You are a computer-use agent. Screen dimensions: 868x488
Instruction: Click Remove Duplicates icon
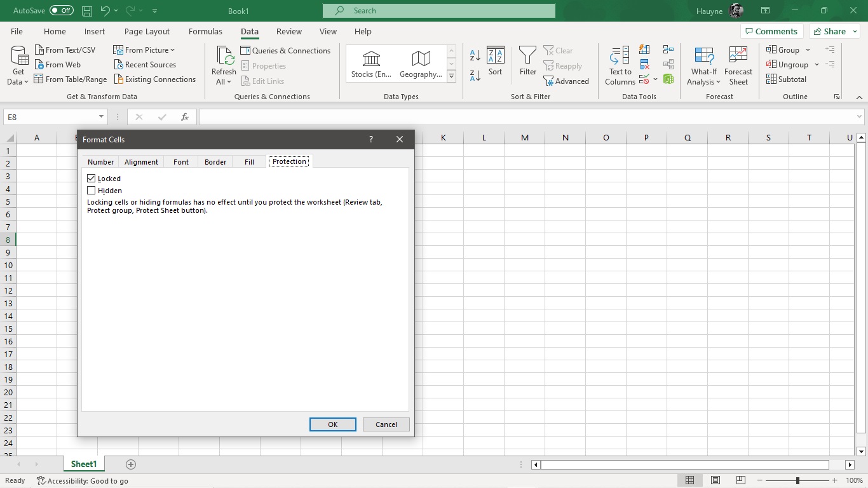[x=644, y=64]
